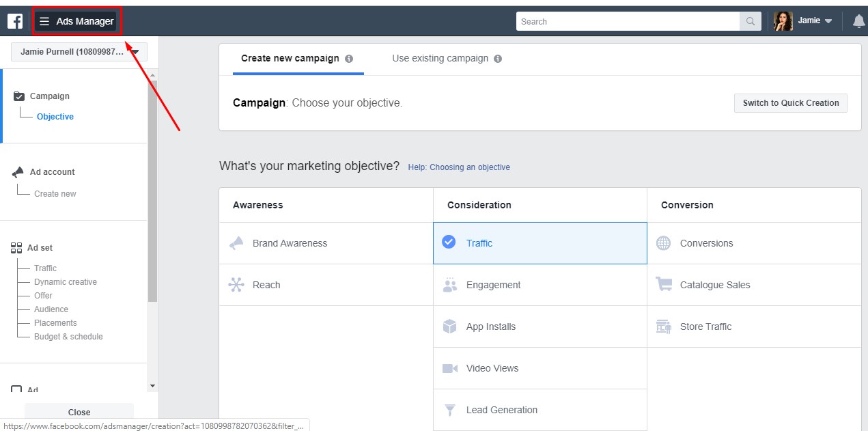Viewport: 868px width, 431px height.
Task: Click the App Installs icon
Action: [x=449, y=326]
